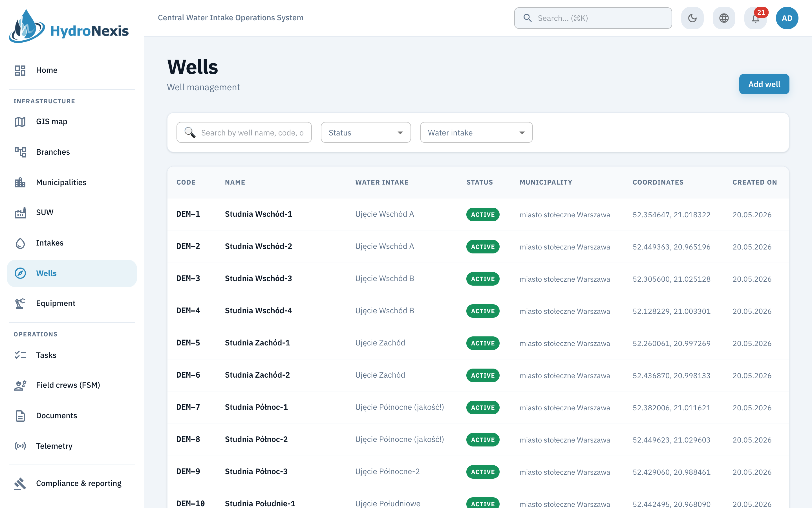Click the magnifier in global search
812x508 pixels.
tap(528, 18)
